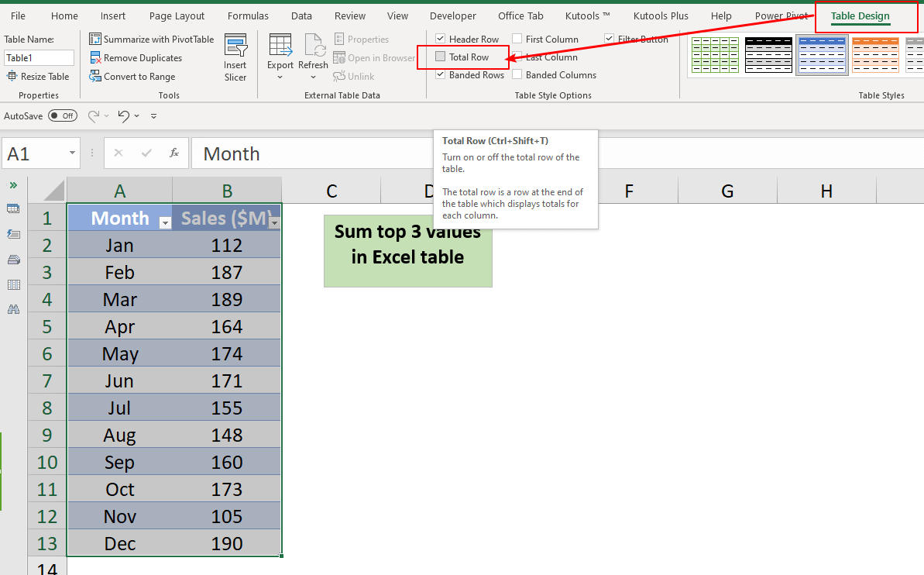Image resolution: width=924 pixels, height=575 pixels.
Task: Click the Insert Function fx icon
Action: coord(175,153)
